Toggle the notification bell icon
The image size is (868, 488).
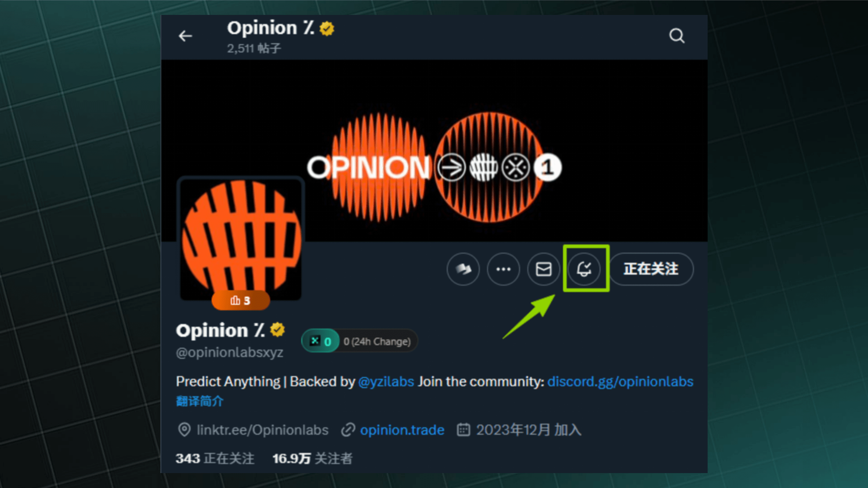click(584, 269)
